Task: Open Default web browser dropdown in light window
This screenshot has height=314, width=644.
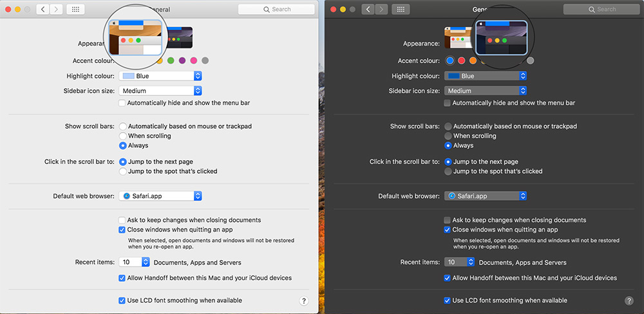Action: [160, 196]
